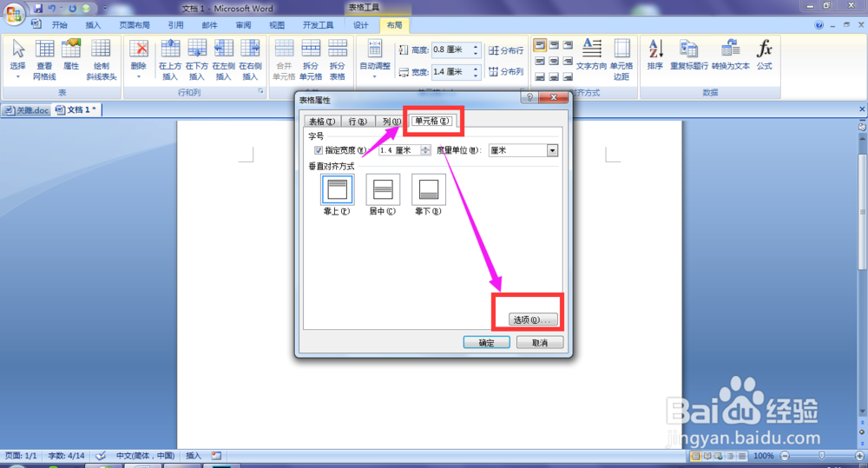Undo the last action

pos(52,9)
